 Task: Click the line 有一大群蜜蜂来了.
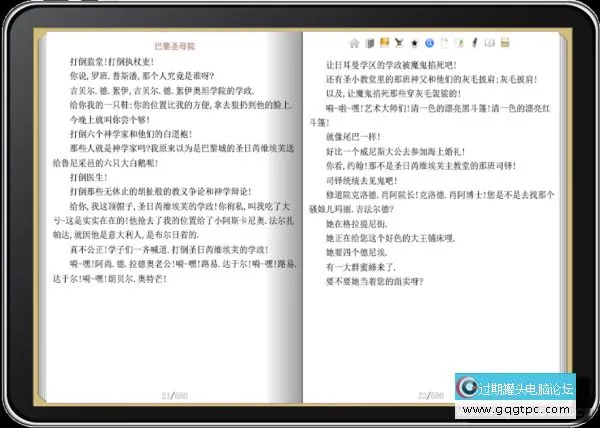click(361, 267)
